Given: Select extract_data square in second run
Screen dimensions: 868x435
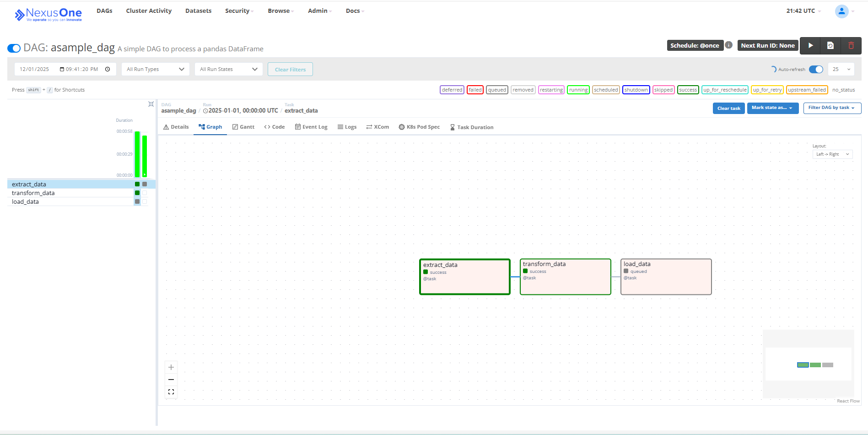Looking at the screenshot, I should pos(145,184).
